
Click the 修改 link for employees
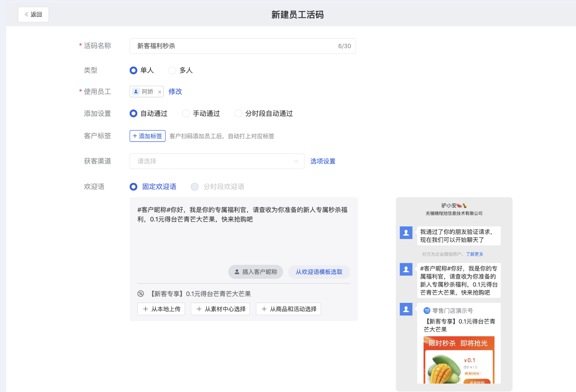(175, 91)
